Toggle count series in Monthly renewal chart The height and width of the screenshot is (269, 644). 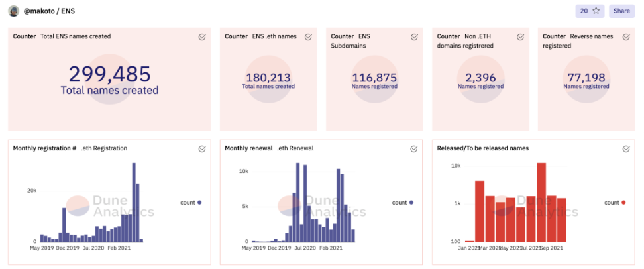pyautogui.click(x=402, y=203)
